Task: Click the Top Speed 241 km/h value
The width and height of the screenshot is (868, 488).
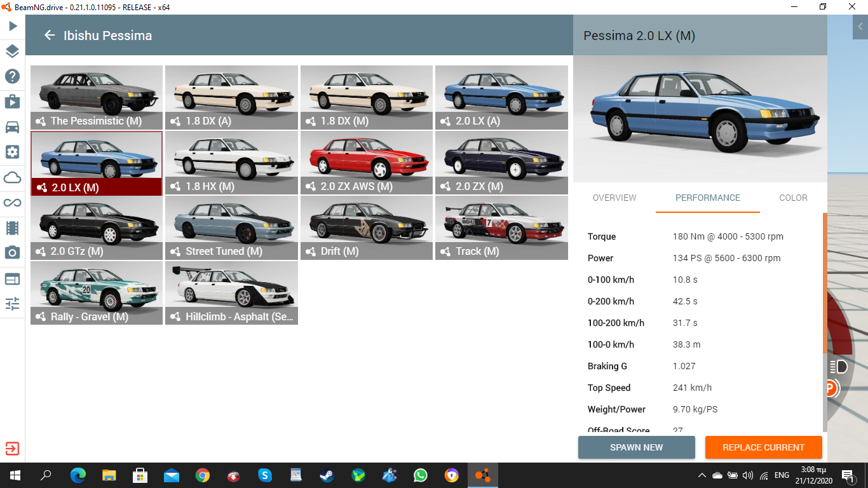Action: 692,388
